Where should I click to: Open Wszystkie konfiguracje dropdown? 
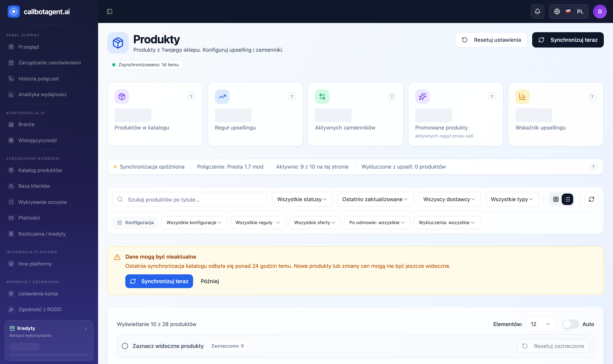(x=194, y=222)
